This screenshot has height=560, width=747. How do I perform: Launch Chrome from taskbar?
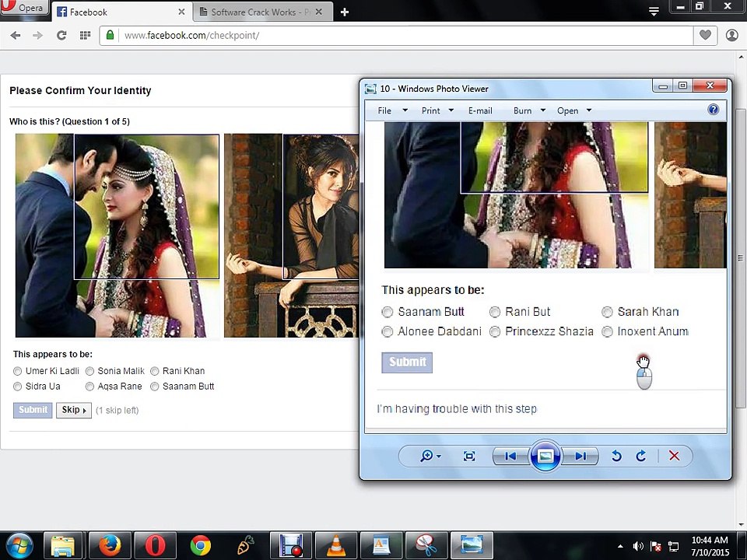point(201,546)
